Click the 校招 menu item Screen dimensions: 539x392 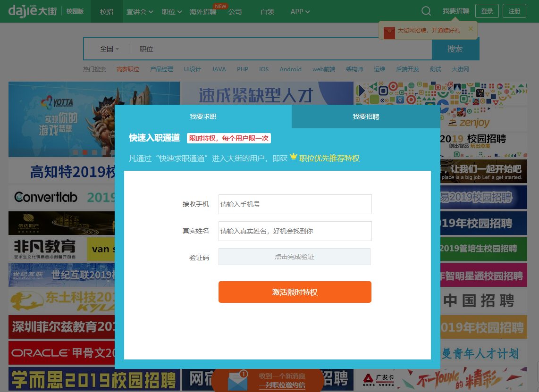click(106, 11)
